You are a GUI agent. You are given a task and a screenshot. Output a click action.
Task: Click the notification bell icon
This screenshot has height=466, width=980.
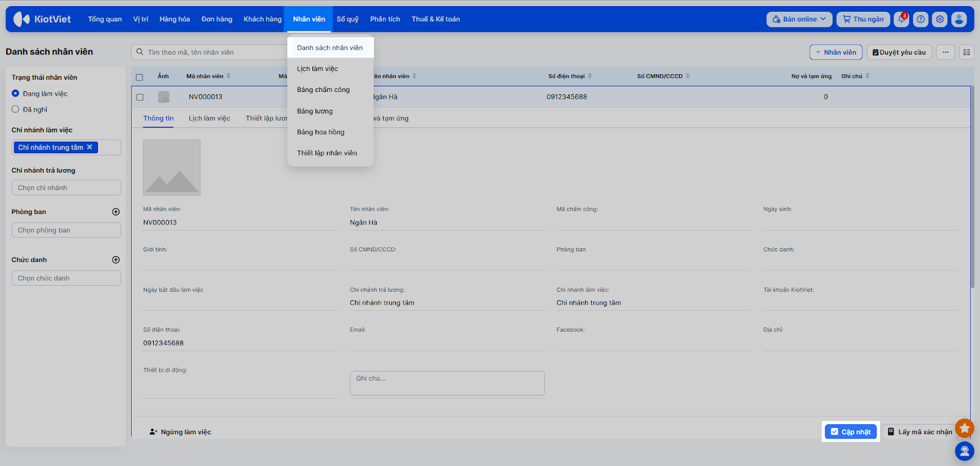pos(901,20)
